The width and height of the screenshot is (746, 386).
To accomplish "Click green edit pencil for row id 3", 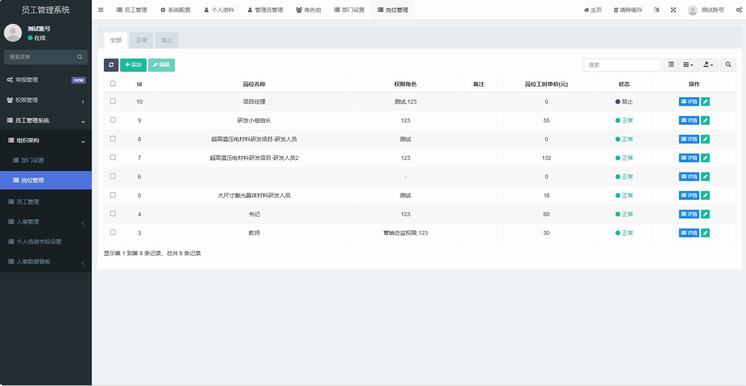I will (x=706, y=233).
